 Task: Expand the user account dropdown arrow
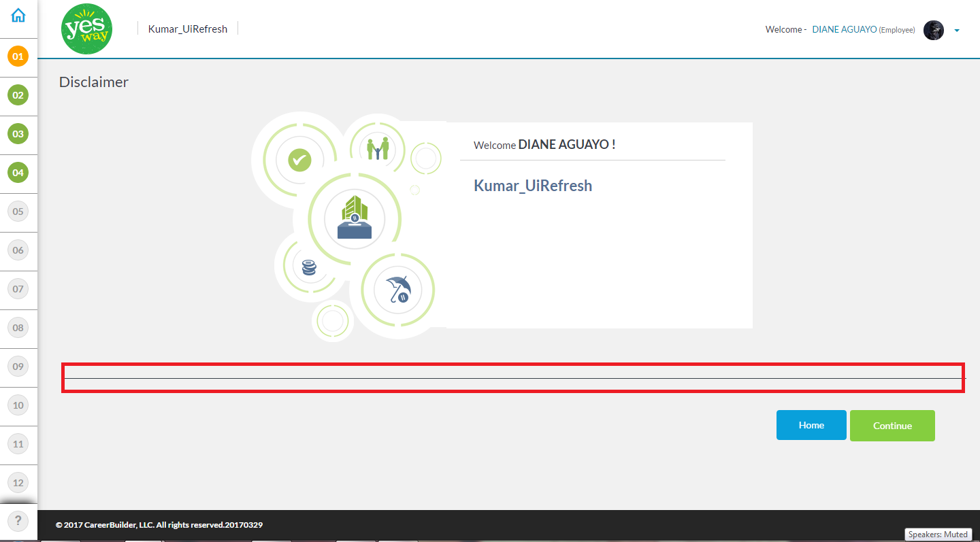tap(957, 31)
